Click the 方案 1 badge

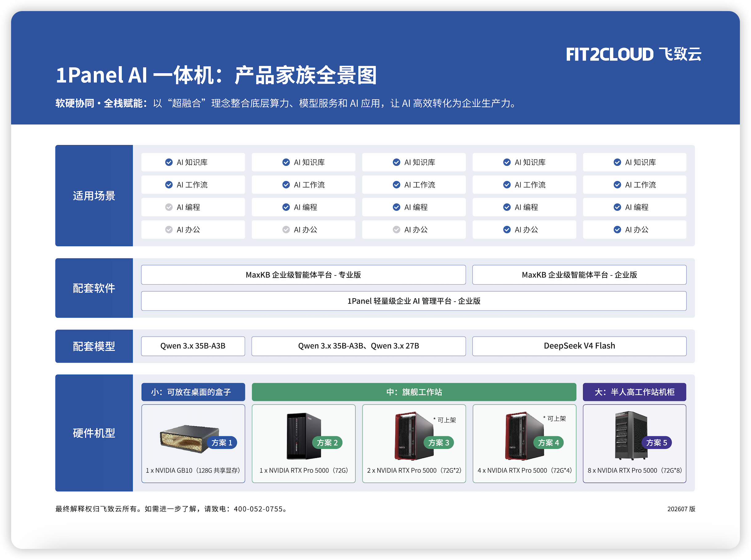(x=222, y=443)
